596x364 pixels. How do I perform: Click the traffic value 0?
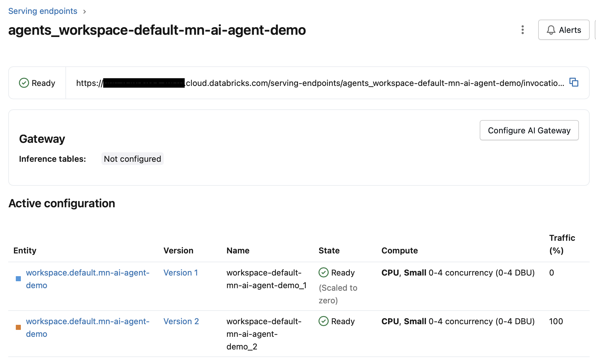[551, 272]
